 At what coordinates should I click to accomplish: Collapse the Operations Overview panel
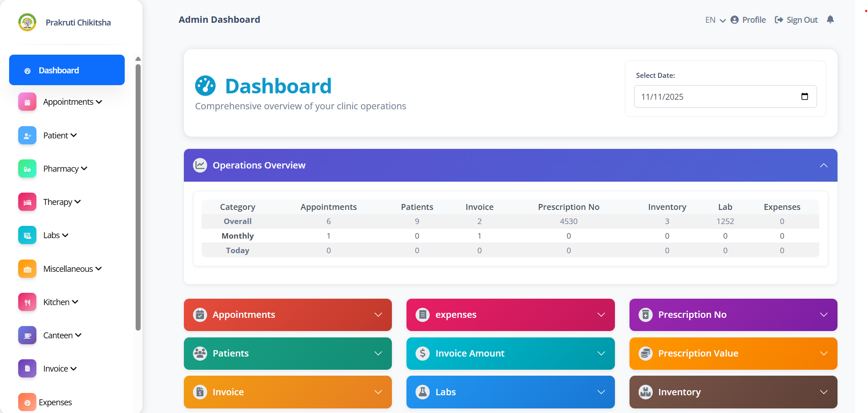[823, 165]
